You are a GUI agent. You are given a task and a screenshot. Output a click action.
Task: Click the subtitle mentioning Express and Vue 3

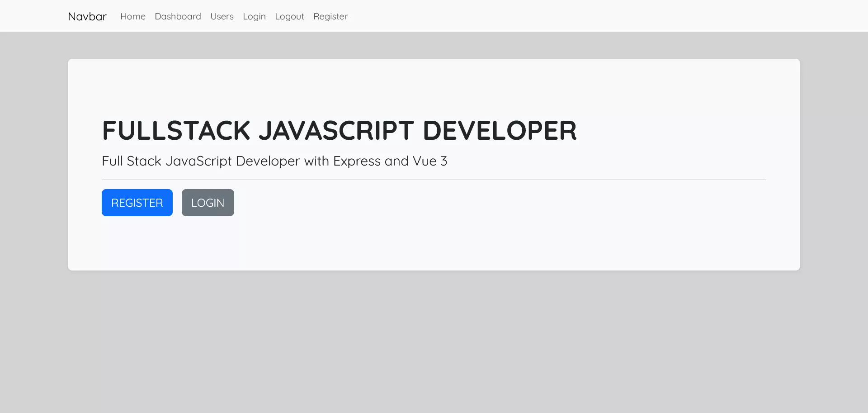point(274,161)
